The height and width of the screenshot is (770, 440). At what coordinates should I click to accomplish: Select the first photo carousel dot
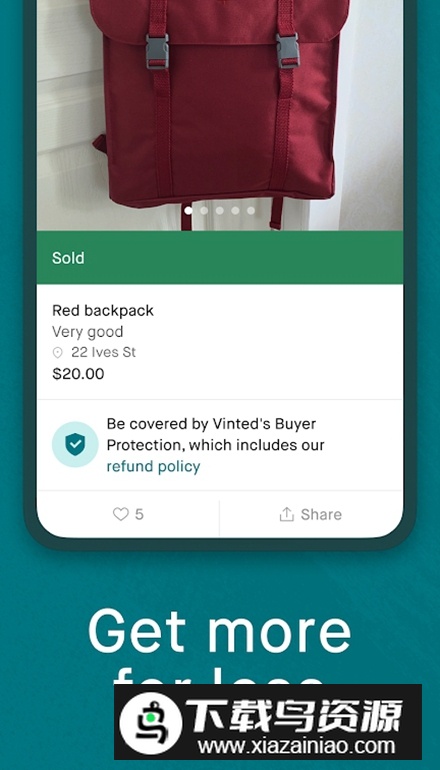[x=189, y=210]
